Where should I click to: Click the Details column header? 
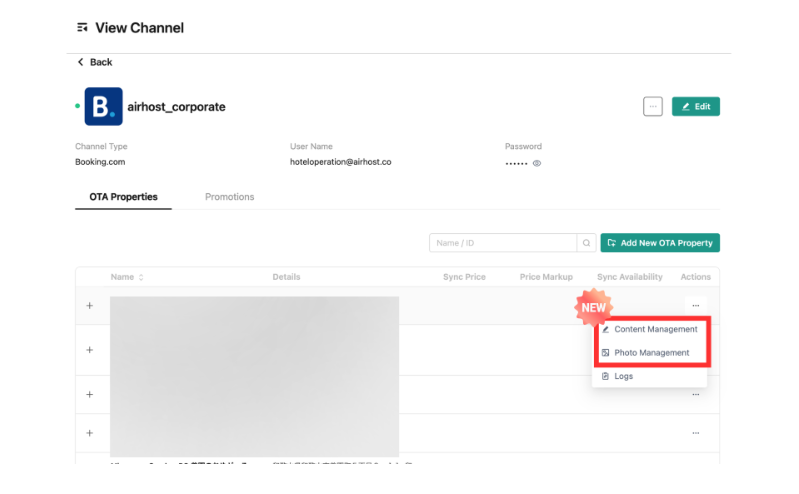286,277
